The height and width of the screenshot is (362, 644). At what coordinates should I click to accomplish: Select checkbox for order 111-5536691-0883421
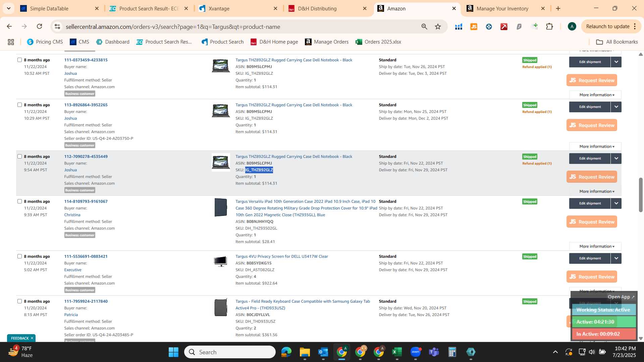[19, 256]
